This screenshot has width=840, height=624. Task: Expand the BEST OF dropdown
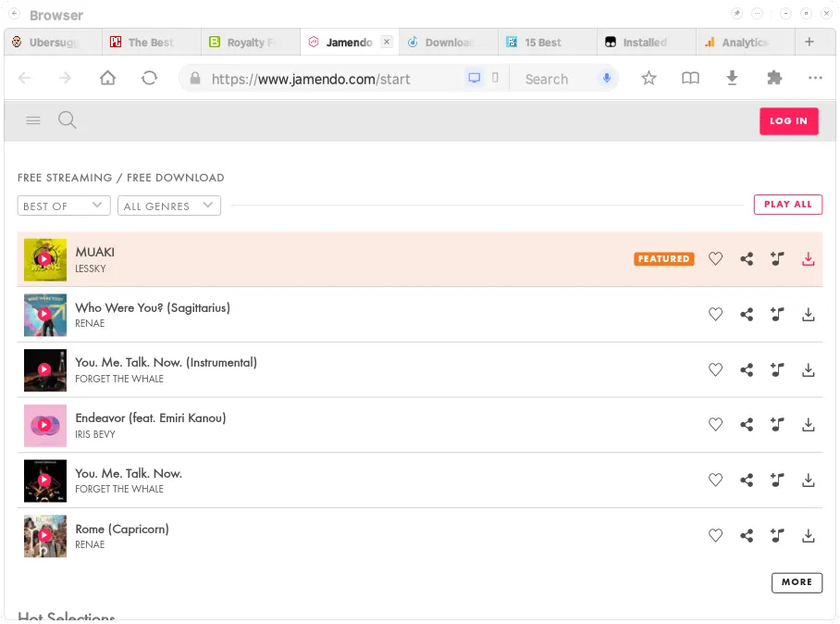click(x=64, y=206)
